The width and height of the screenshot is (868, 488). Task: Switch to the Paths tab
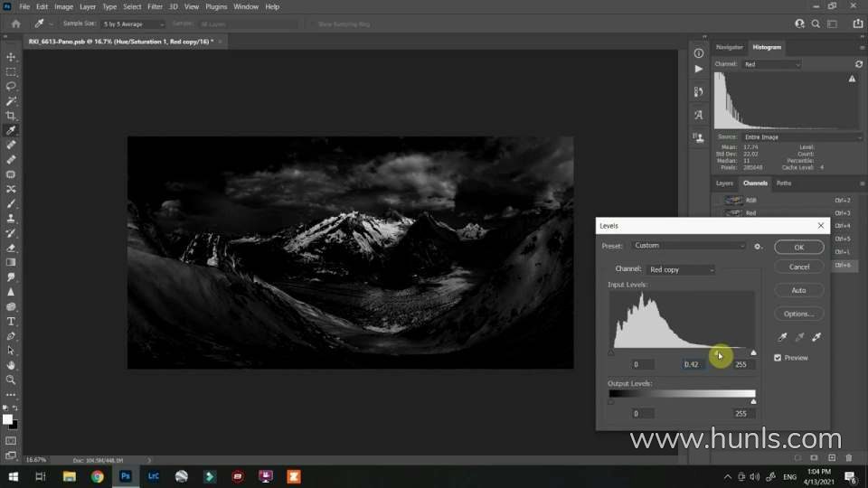pos(784,183)
